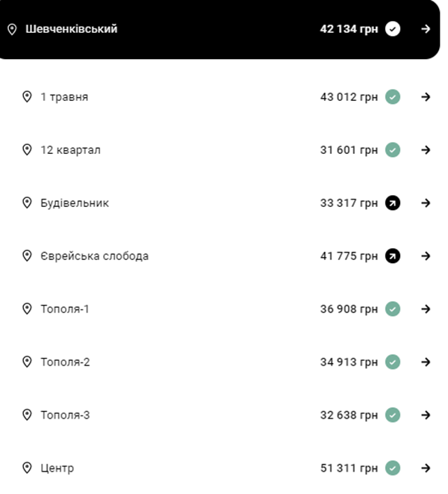Click the green checkmark for Тополя-3

point(393,416)
